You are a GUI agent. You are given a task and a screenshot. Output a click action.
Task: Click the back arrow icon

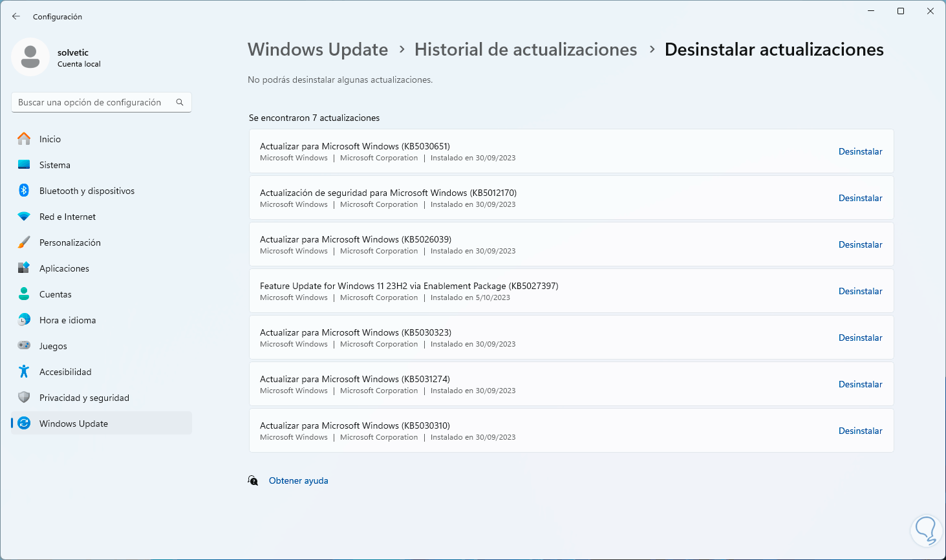[16, 16]
